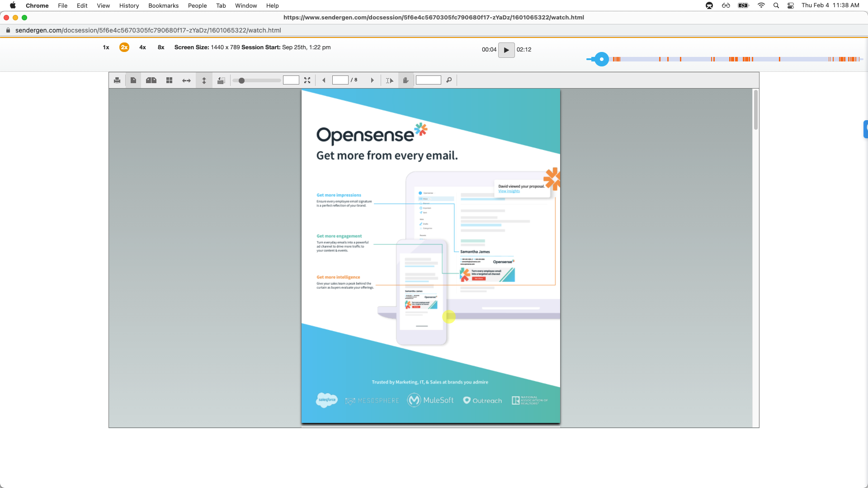This screenshot has height=488, width=868.
Task: Click the glasses icon in menu bar
Action: click(726, 5)
